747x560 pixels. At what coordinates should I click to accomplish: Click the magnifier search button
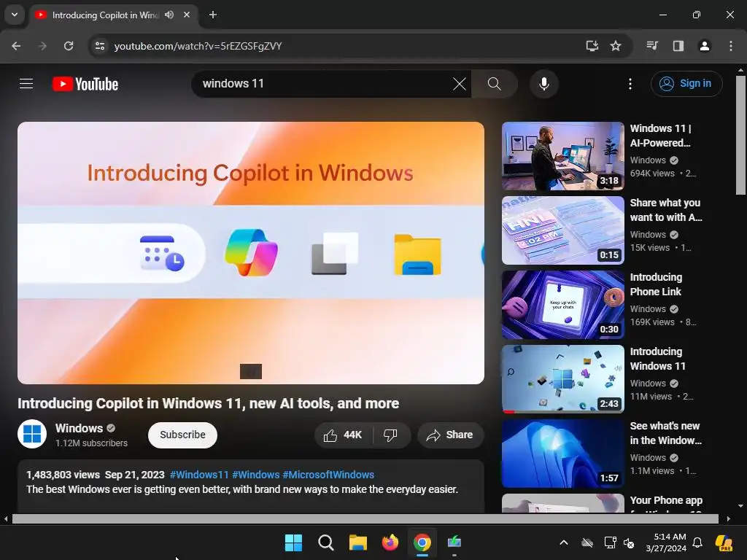pyautogui.click(x=495, y=84)
